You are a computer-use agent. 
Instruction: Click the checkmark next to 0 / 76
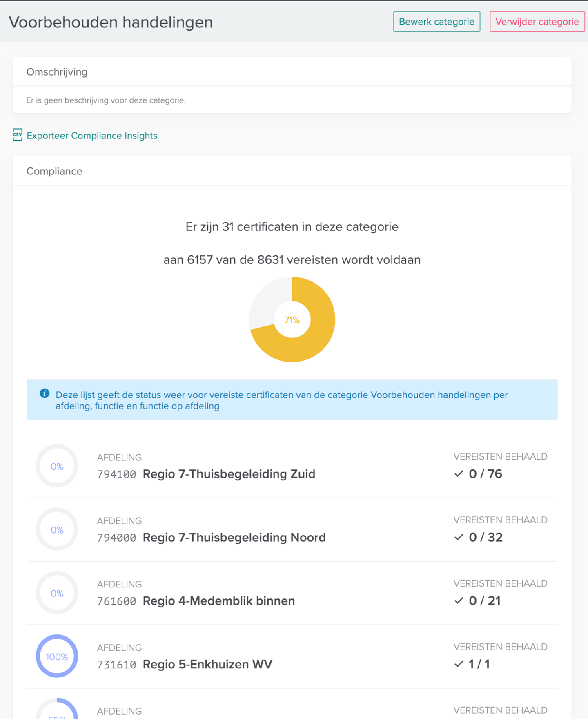coord(459,473)
